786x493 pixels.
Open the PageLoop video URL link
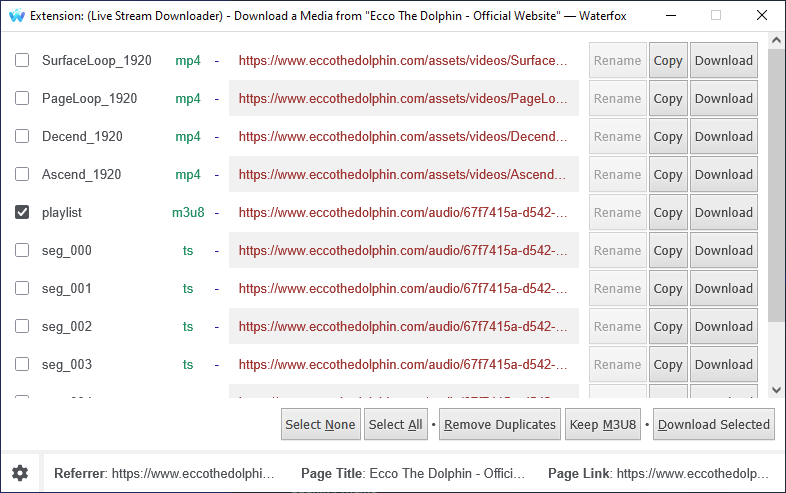pos(403,98)
